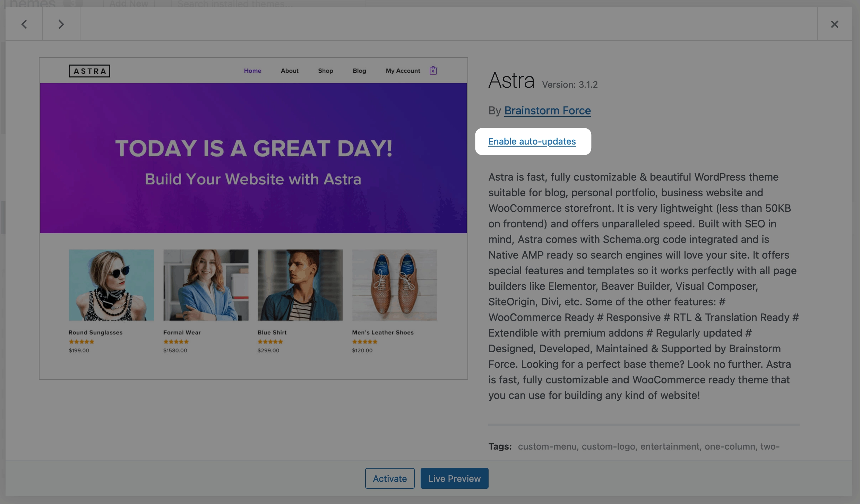Show the previous theme with left arrow

pos(24,24)
